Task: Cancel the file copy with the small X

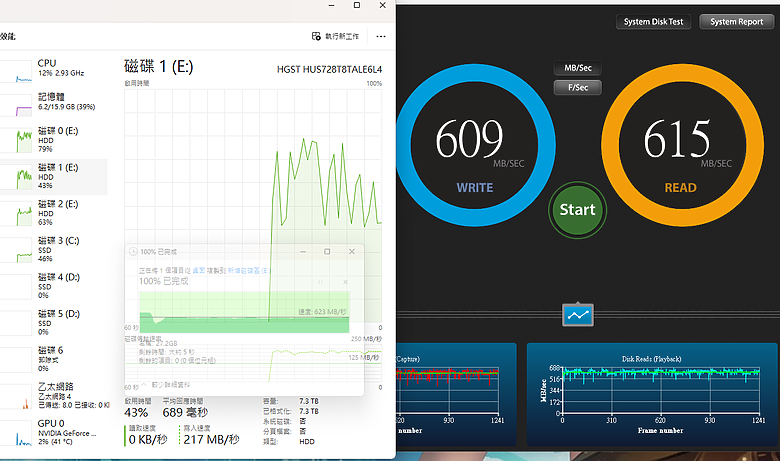Action: 345,282
